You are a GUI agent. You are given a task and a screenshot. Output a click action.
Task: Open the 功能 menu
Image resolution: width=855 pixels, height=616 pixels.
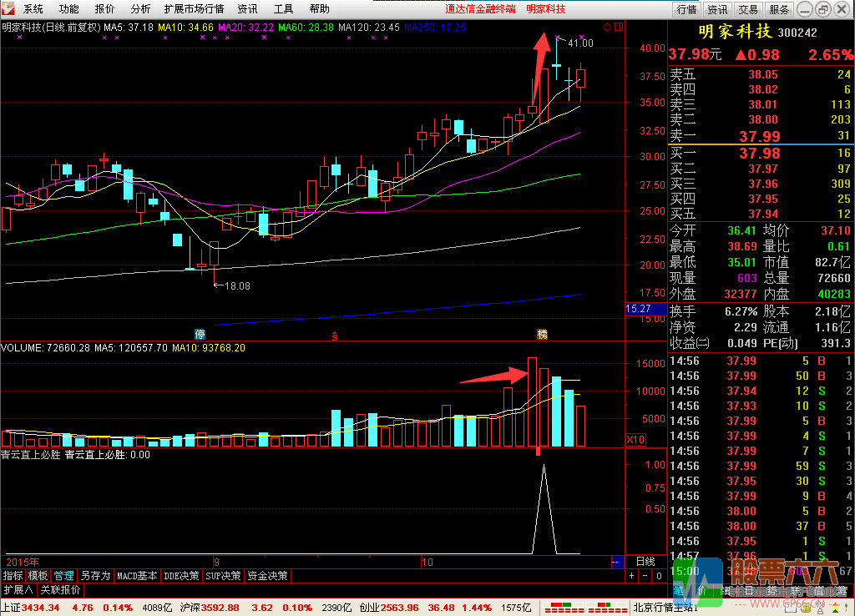tap(68, 8)
